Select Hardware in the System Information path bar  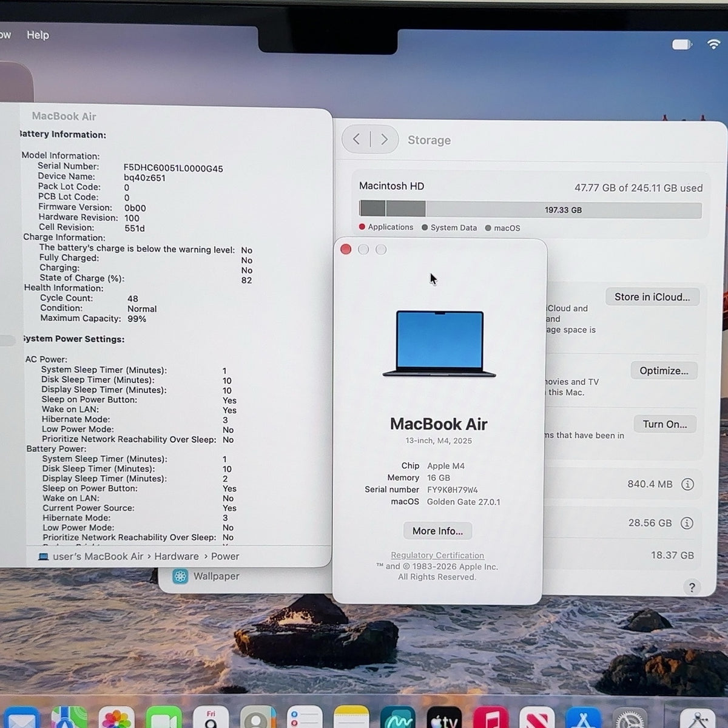177,556
